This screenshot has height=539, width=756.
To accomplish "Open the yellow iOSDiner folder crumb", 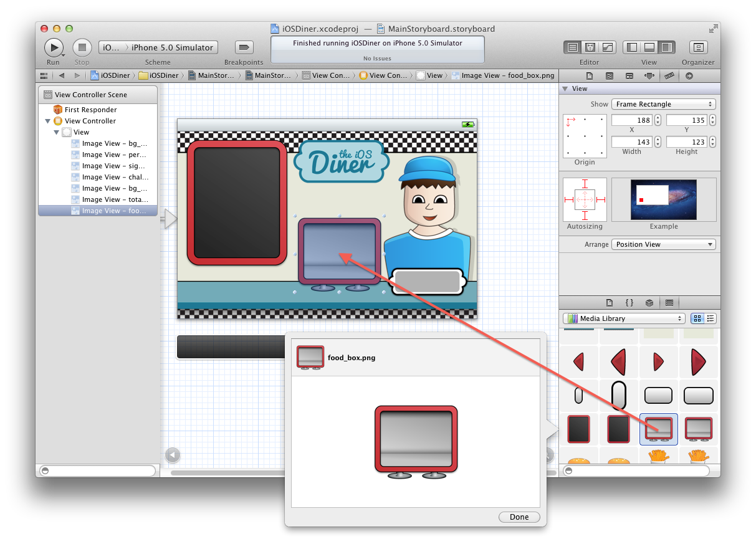I will pos(158,75).
